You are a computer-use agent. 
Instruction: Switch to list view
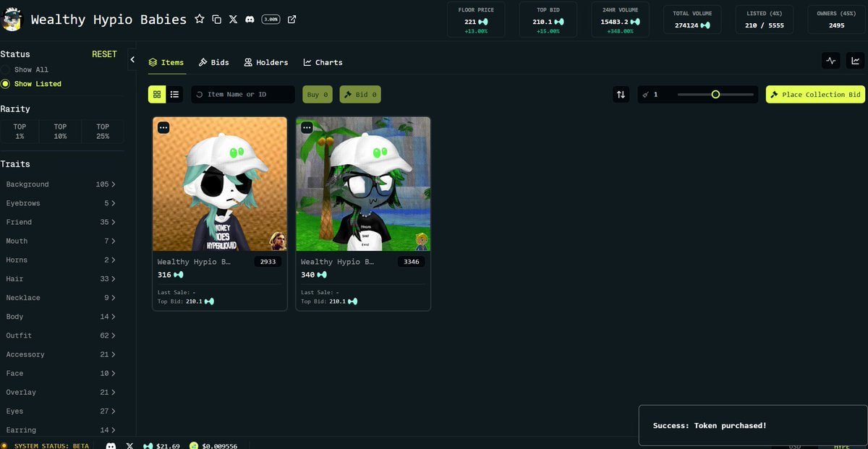(x=174, y=95)
